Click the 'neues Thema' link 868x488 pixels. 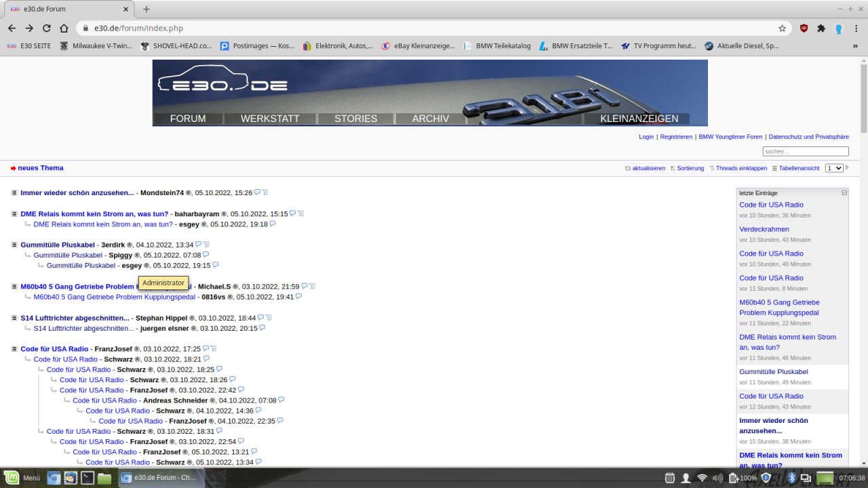[41, 168]
